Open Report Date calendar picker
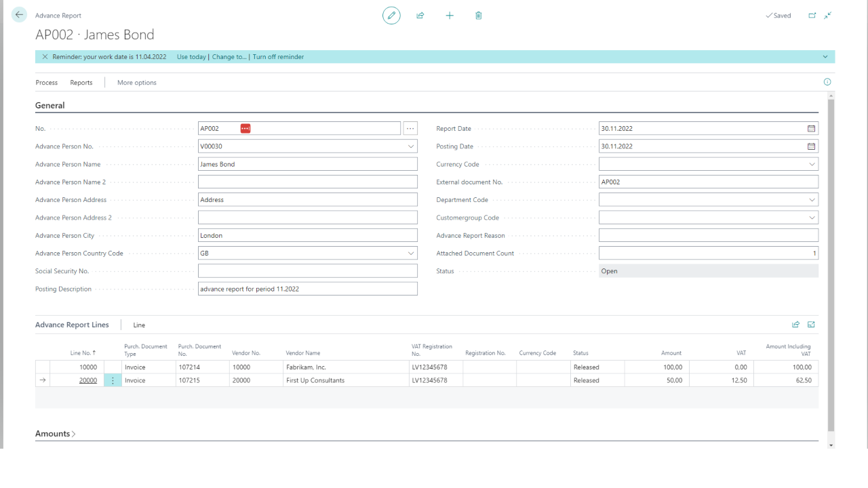 [811, 128]
